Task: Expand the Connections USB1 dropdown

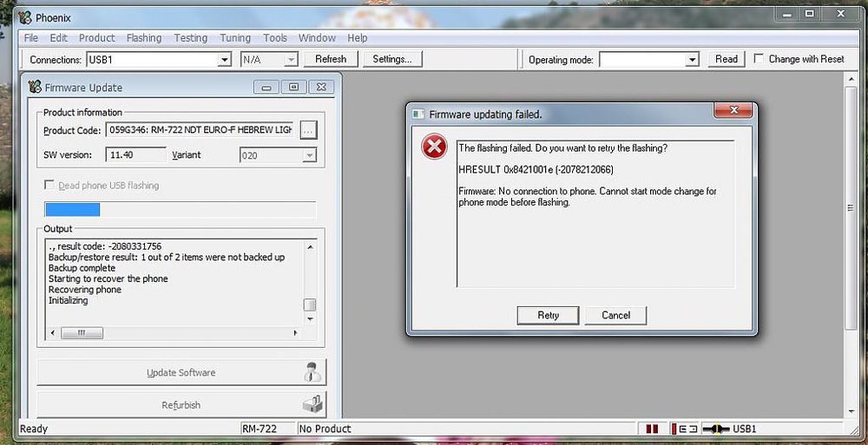Action: click(x=224, y=60)
